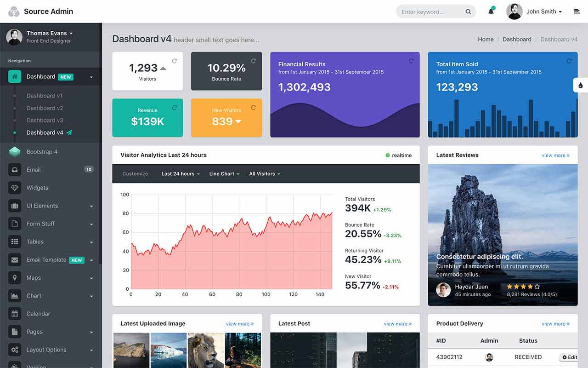
Task: Click the notification bell icon
Action: (491, 11)
